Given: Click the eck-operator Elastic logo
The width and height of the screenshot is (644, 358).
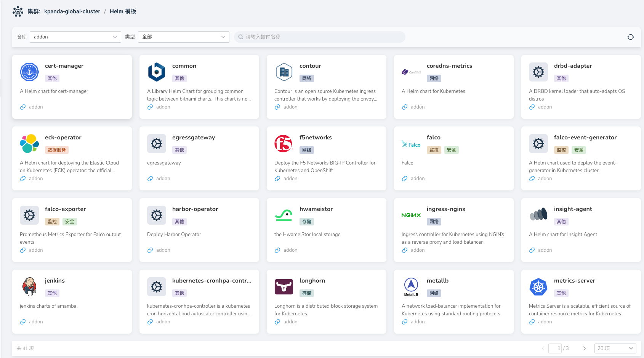Looking at the screenshot, I should [29, 144].
